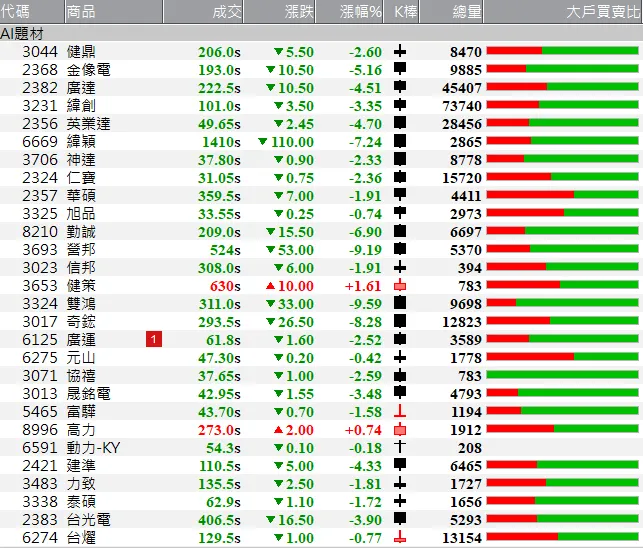Sort by the 成交 column header
Screen dimensions: 643x548
click(x=203, y=11)
